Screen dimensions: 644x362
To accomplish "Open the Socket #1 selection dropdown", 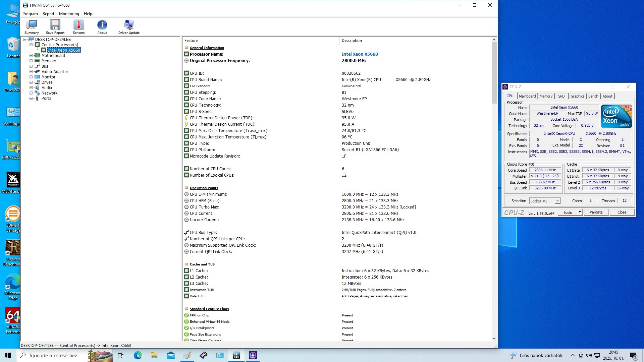I will (x=557, y=201).
